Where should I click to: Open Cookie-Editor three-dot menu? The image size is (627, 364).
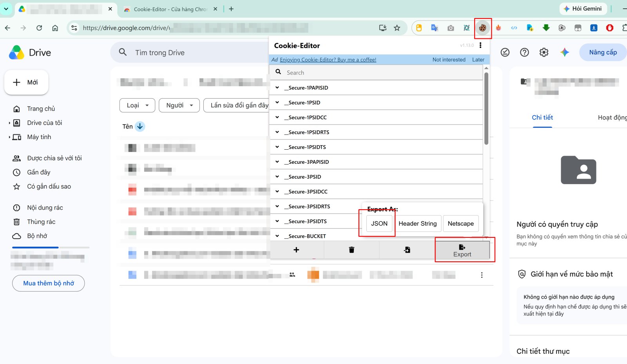(x=480, y=45)
